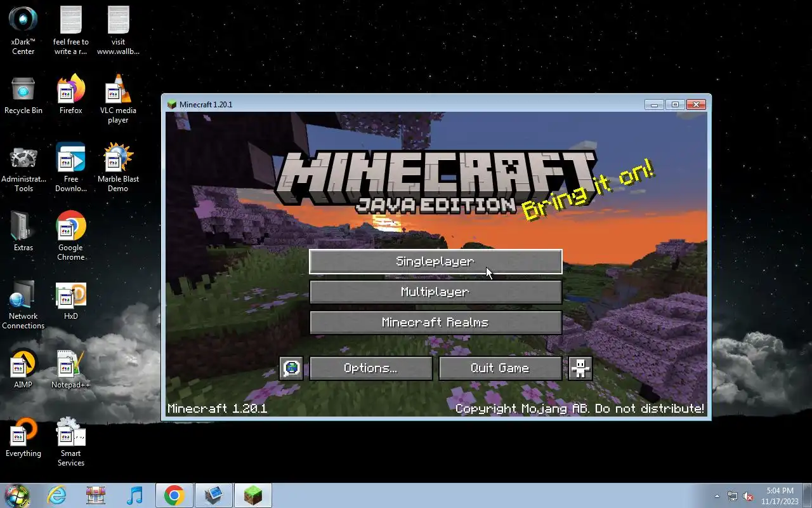Open the Recycle Bin
The height and width of the screenshot is (508, 812).
pyautogui.click(x=23, y=95)
